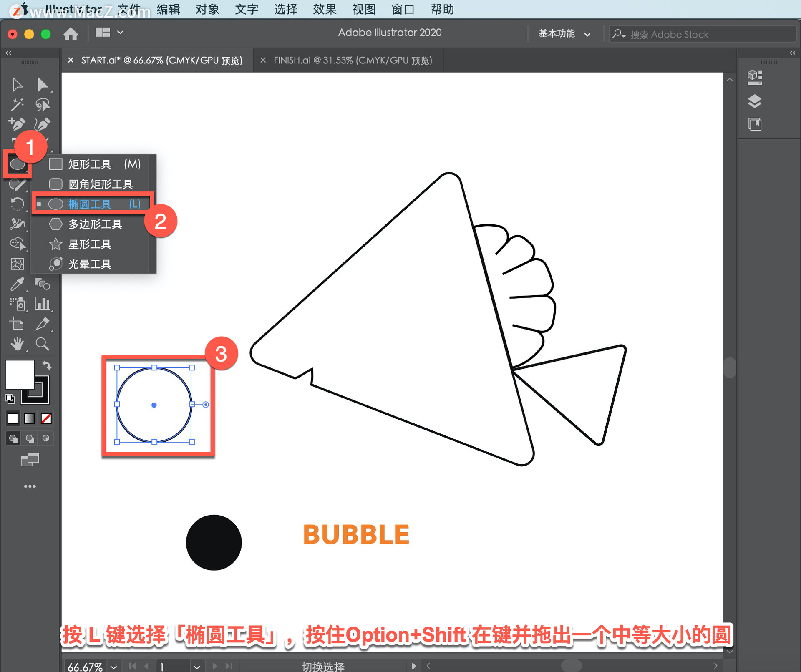Open the Libraries panel icon
Image resolution: width=801 pixels, height=672 pixels.
pyautogui.click(x=755, y=124)
